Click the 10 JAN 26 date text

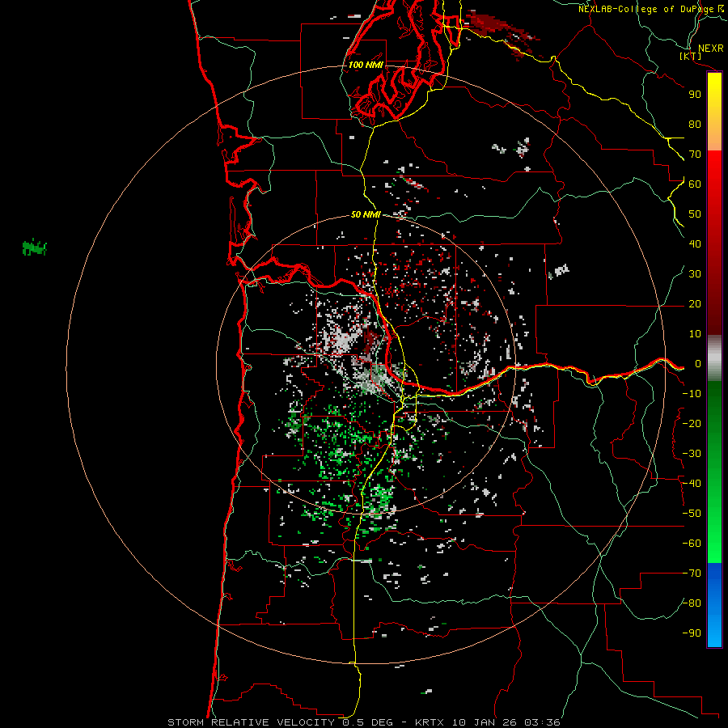pyautogui.click(x=485, y=722)
